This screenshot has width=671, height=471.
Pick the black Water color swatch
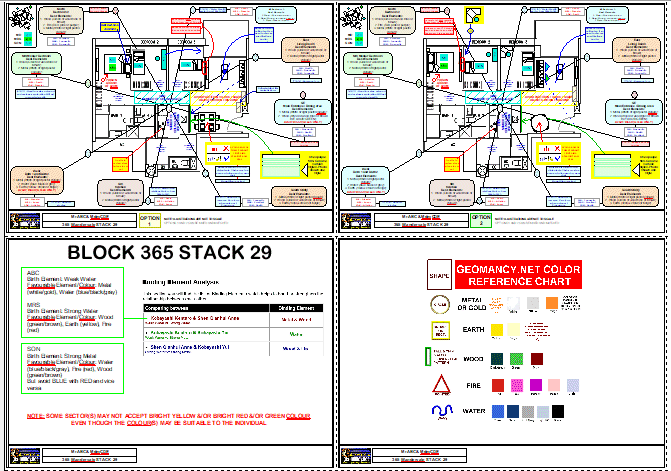pos(556,410)
